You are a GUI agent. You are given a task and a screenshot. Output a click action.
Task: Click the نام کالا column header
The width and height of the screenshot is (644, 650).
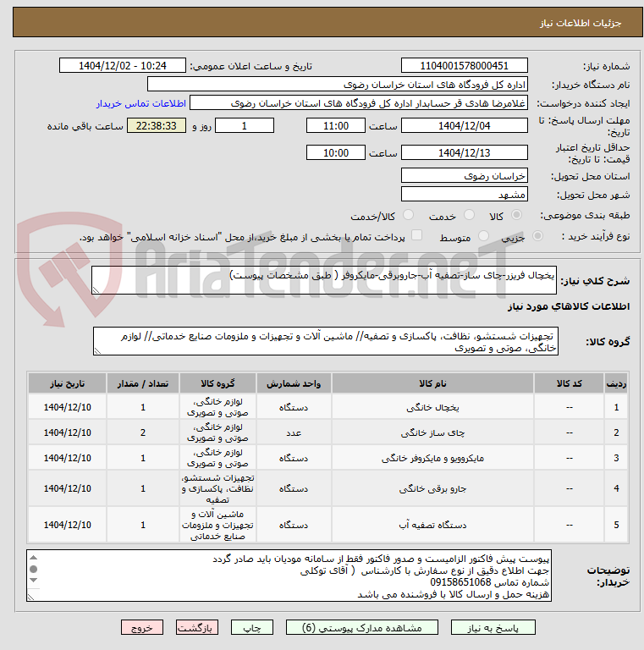click(432, 383)
